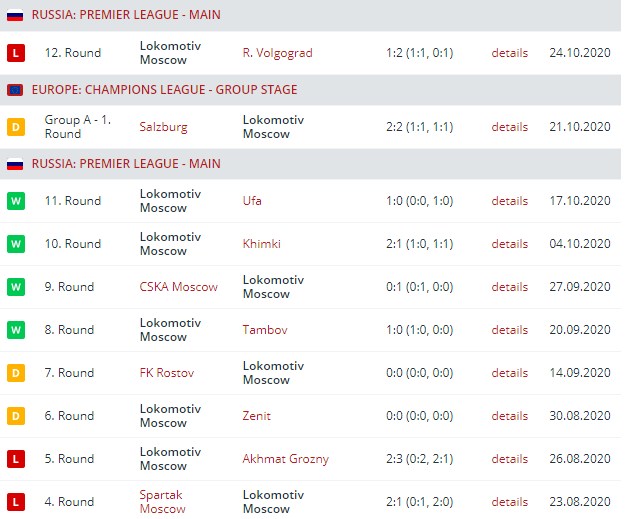Viewport: 629px width, 519px height.
Task: View details of the CSKA Moscow match
Action: pos(509,287)
